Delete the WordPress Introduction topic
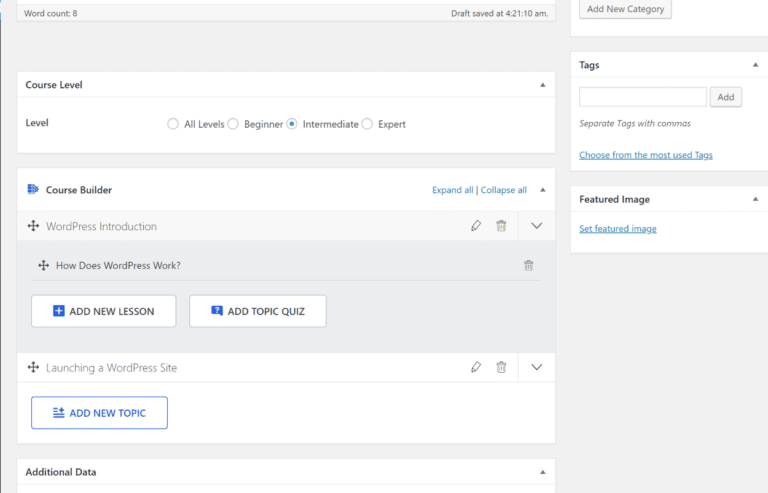768x493 pixels. (501, 226)
